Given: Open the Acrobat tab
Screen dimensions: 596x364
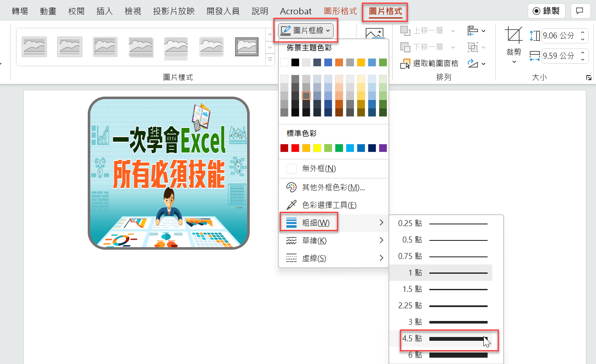Looking at the screenshot, I should (x=296, y=11).
